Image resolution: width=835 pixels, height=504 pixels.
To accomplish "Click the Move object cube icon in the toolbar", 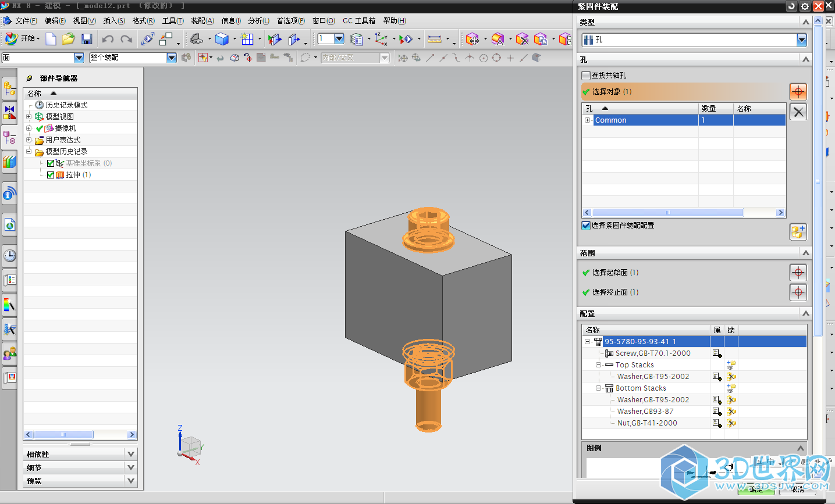I will (x=472, y=39).
